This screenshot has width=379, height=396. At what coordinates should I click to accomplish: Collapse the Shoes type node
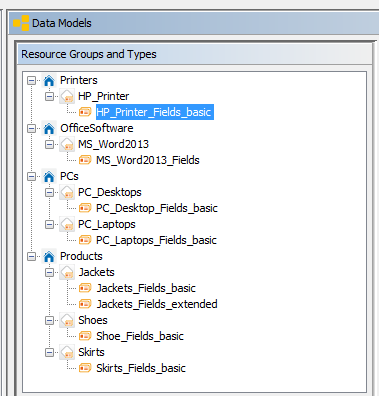[49, 320]
